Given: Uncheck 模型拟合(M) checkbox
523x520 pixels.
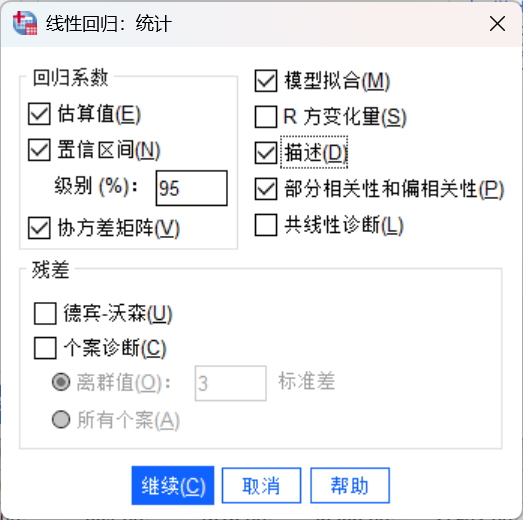Looking at the screenshot, I should [266, 81].
